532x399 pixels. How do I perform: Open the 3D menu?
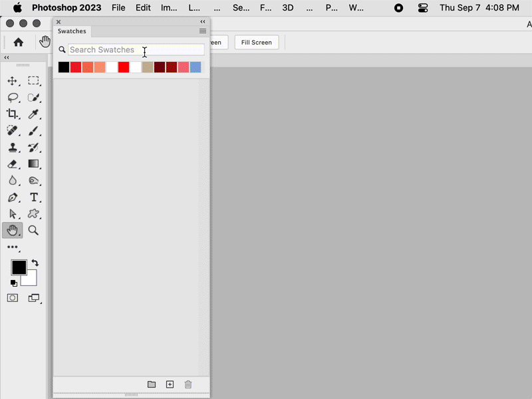288,7
